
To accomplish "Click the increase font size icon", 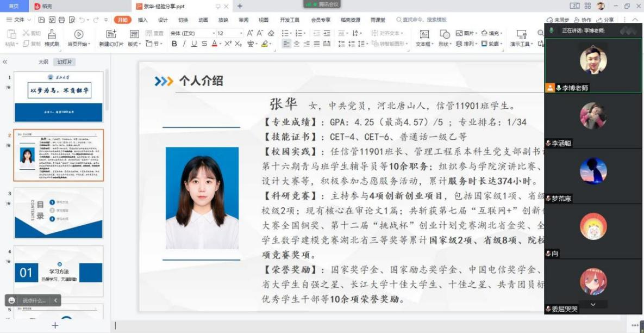I will coord(250,33).
